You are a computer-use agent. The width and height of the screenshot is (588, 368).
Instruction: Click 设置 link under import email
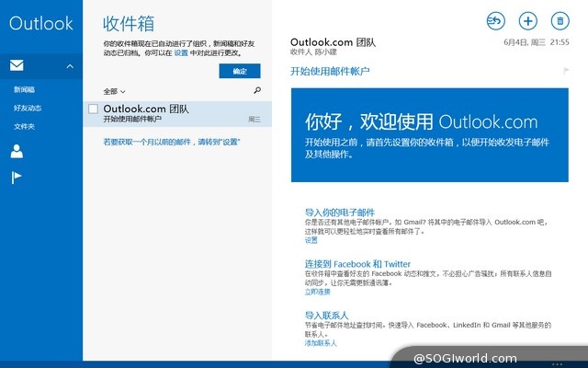pos(311,240)
